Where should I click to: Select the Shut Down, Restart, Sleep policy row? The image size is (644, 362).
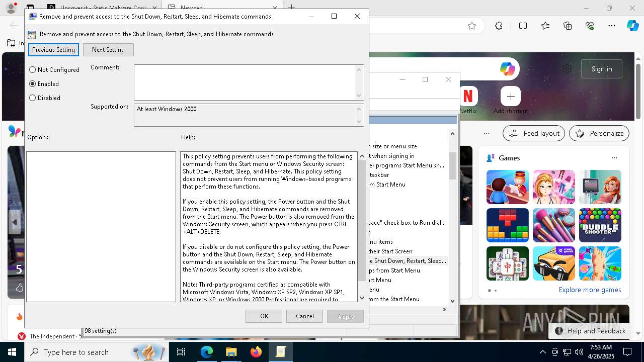[407, 261]
